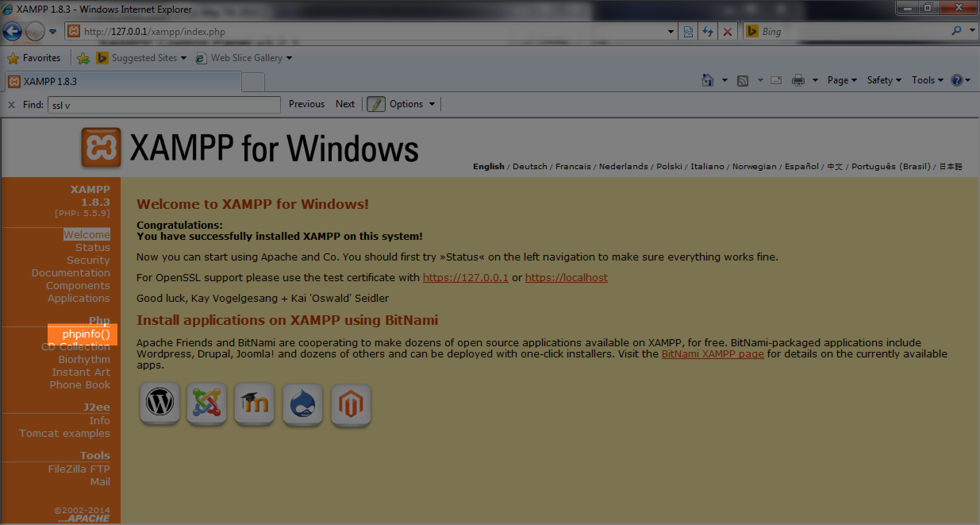The image size is (980, 525).
Task: Click phpinfo() in the left sidebar
Action: pyautogui.click(x=86, y=334)
